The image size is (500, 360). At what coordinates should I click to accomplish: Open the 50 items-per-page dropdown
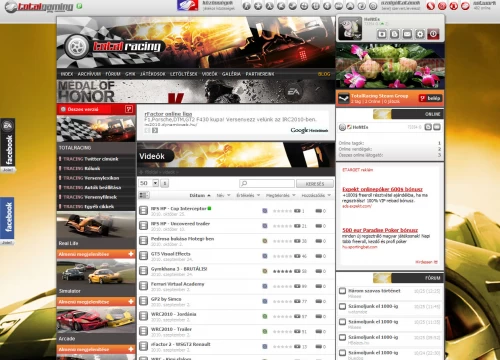(x=149, y=183)
